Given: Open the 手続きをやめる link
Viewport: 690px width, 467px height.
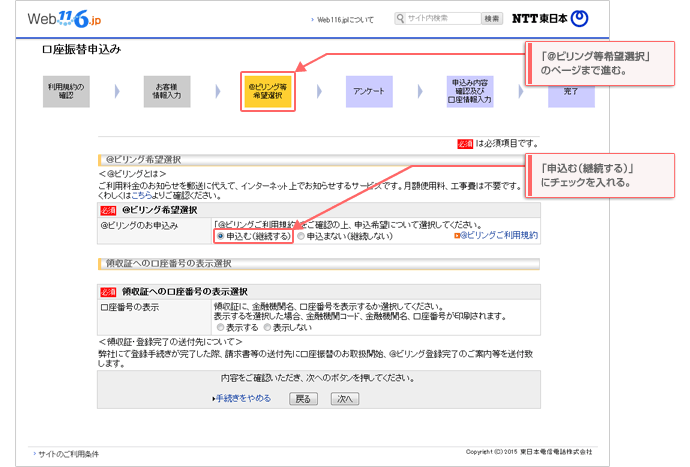Looking at the screenshot, I should coord(243,398).
